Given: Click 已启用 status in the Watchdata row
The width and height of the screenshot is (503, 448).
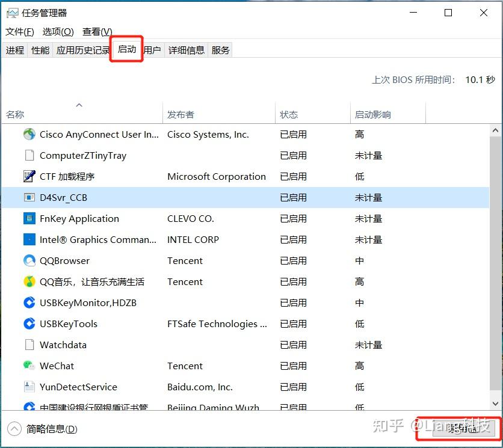Looking at the screenshot, I should [x=293, y=345].
